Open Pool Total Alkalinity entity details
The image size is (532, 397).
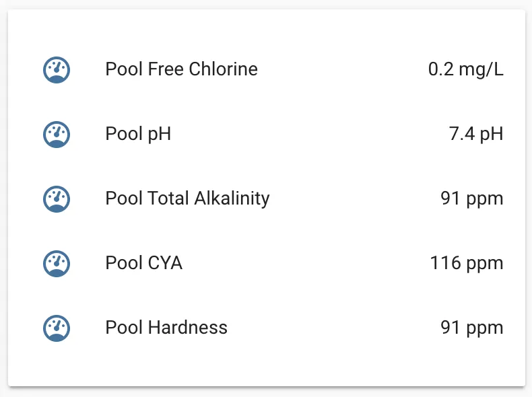pyautogui.click(x=187, y=199)
